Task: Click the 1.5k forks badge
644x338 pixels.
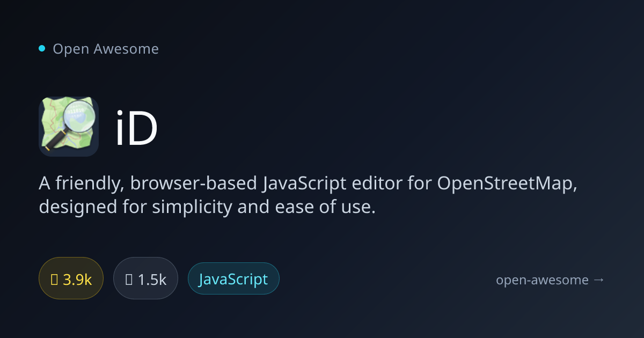Action: click(145, 278)
